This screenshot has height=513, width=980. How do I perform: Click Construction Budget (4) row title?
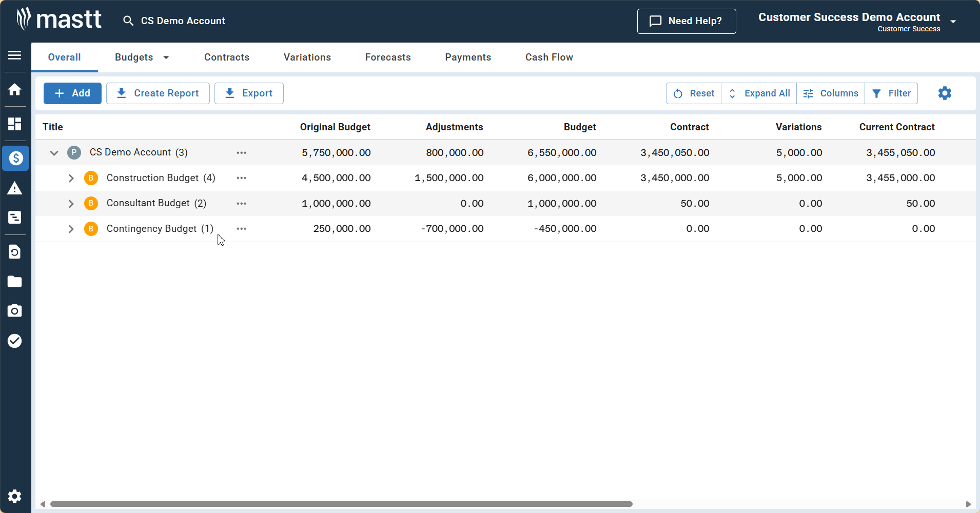coord(161,178)
